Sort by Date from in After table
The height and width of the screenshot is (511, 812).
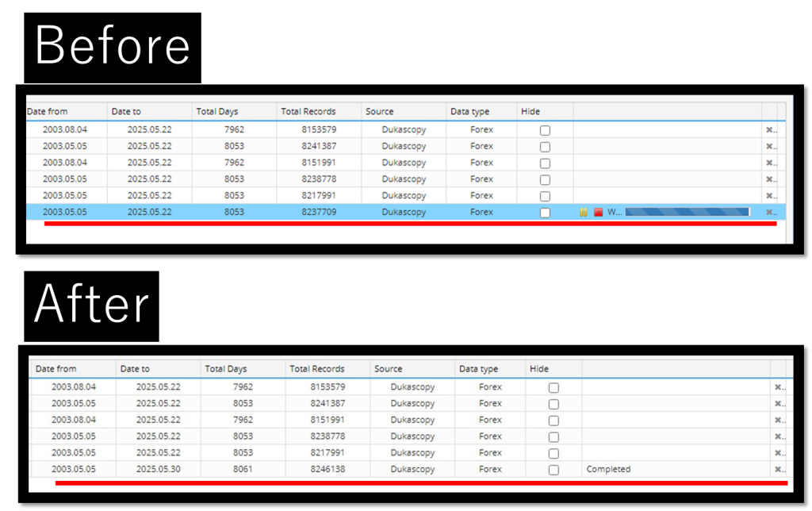[56, 369]
